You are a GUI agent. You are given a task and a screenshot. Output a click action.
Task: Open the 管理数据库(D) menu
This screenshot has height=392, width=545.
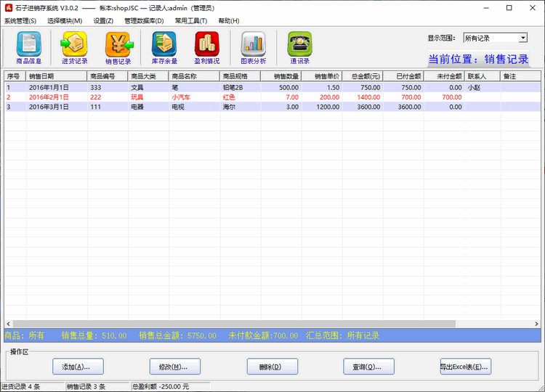point(144,21)
